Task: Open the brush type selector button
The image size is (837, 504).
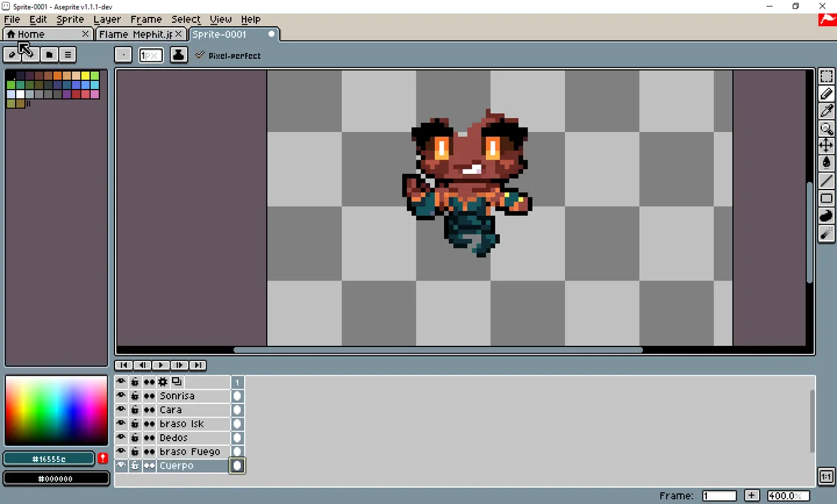Action: point(123,55)
